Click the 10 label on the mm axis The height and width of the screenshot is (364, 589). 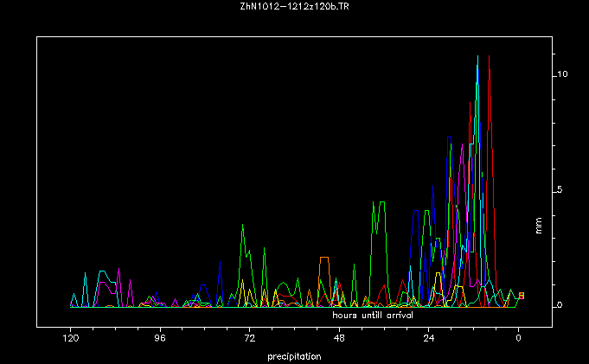click(562, 74)
